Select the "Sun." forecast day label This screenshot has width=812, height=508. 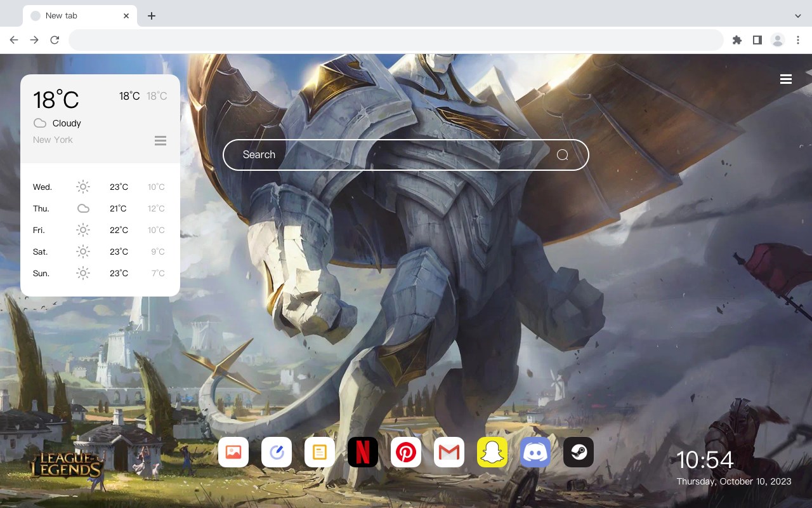41,273
